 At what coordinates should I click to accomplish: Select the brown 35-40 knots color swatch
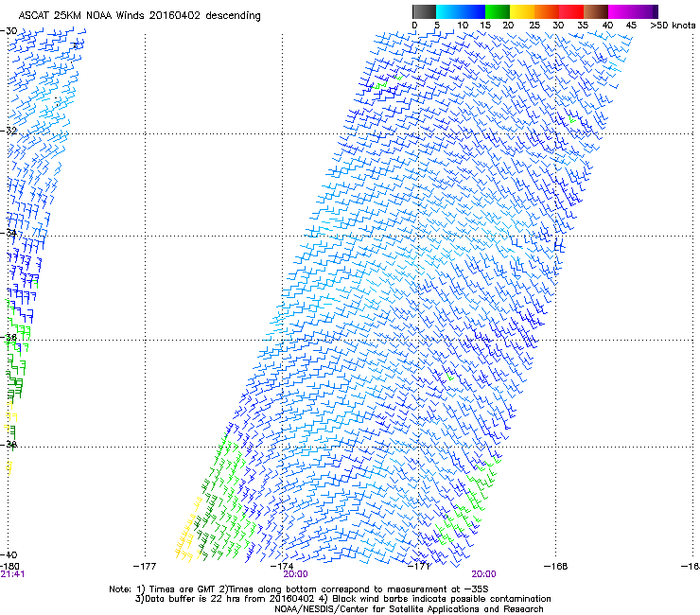[x=596, y=11]
